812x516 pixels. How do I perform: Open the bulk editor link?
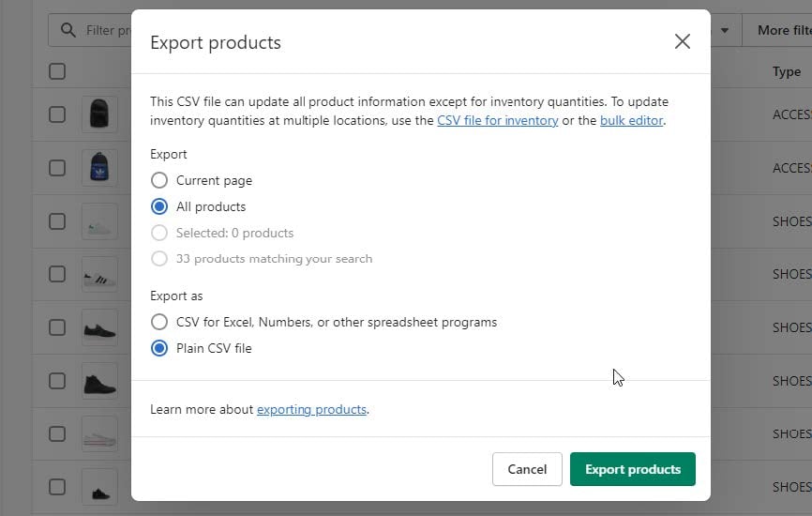click(631, 120)
